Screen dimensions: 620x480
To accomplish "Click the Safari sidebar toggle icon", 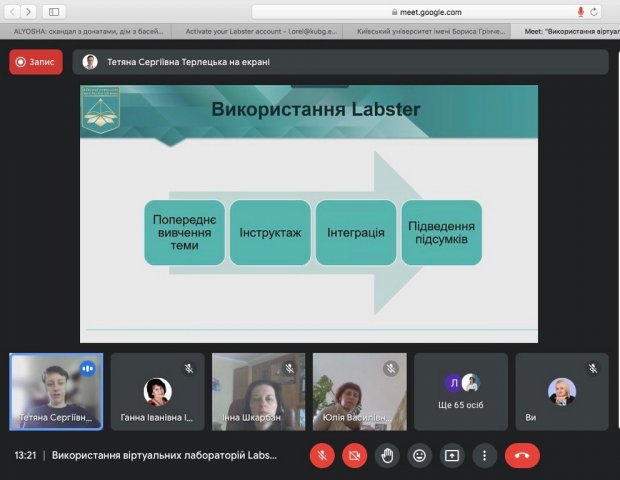I will coord(53,12).
